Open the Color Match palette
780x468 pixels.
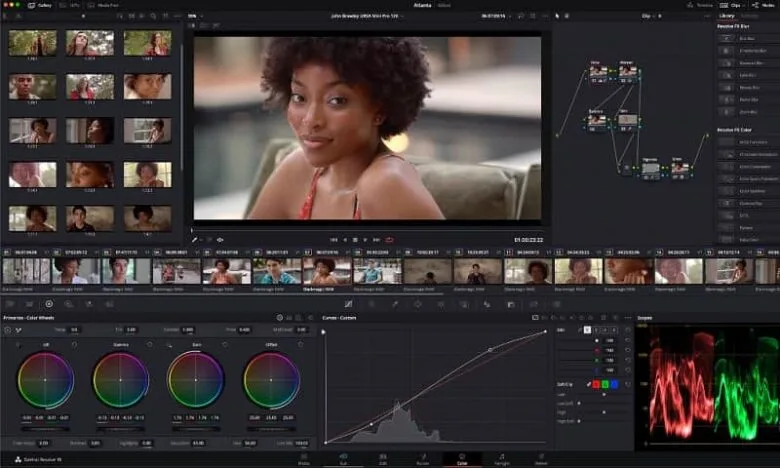click(x=29, y=304)
